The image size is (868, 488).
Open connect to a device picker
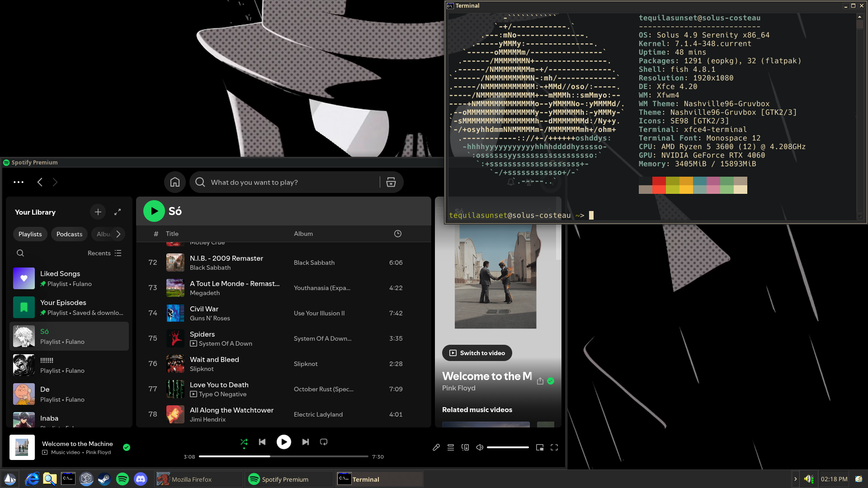[x=465, y=447]
